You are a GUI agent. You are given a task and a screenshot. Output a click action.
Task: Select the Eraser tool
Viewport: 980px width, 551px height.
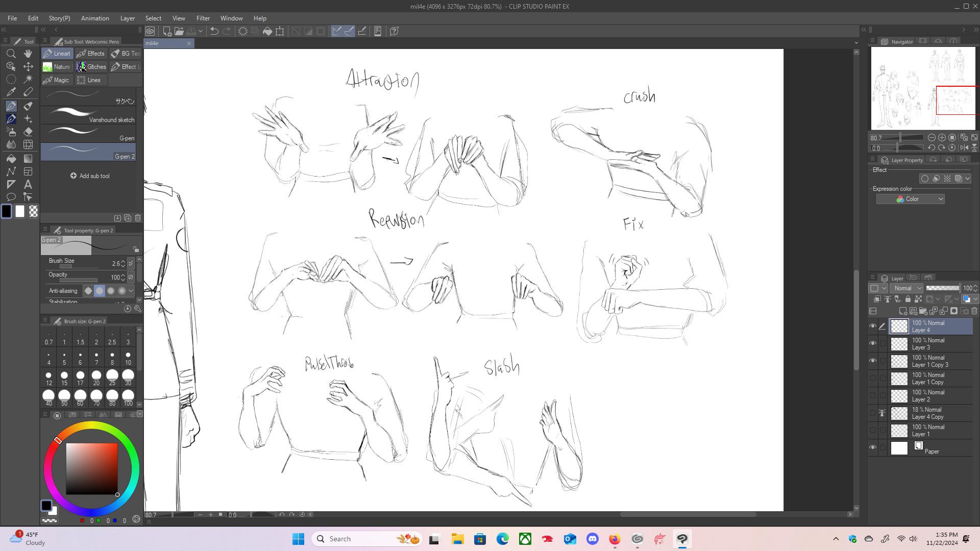click(28, 132)
